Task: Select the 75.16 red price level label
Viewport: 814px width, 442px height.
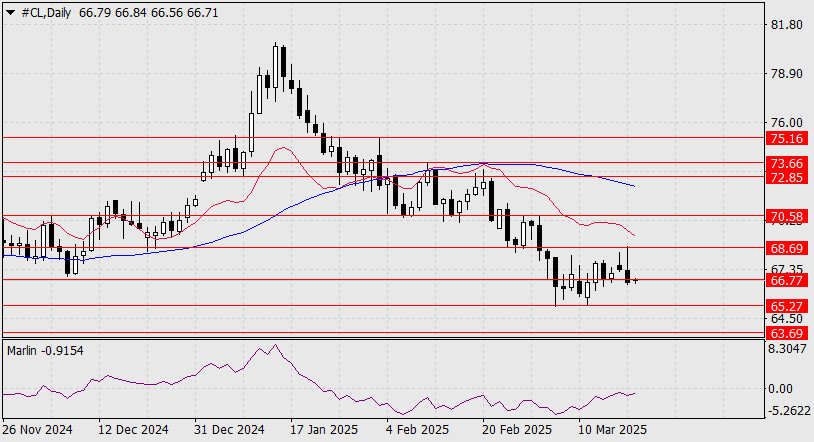Action: pos(786,139)
